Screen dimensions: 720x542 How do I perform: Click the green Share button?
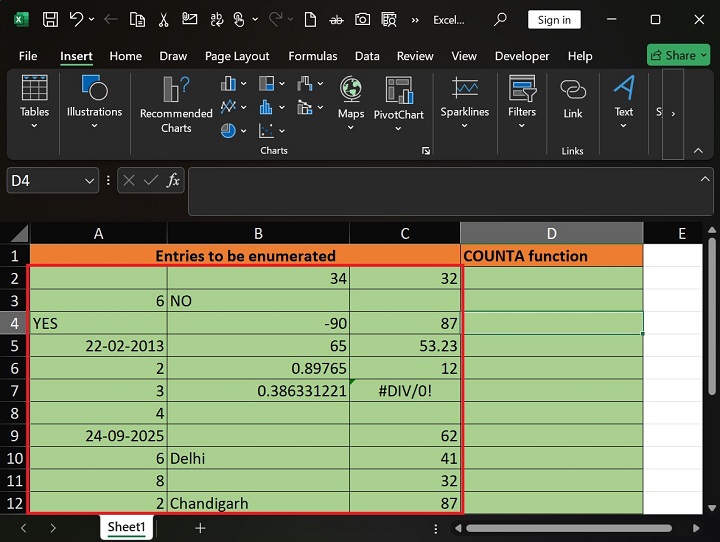click(678, 56)
